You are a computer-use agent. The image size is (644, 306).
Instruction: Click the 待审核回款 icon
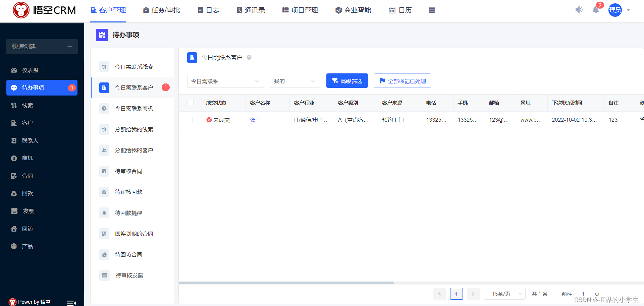point(104,192)
